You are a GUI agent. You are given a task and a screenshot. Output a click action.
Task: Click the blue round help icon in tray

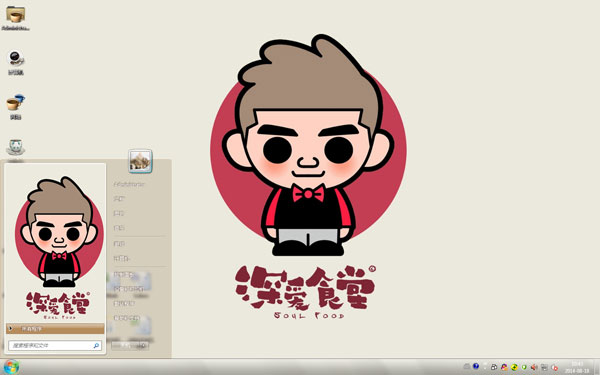coord(476,366)
